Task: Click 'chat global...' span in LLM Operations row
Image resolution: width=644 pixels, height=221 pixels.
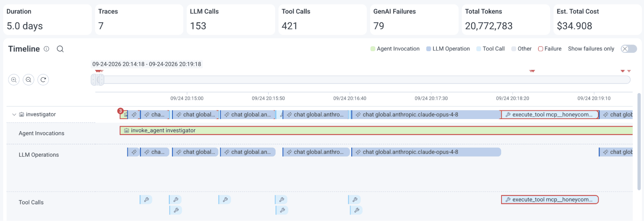Action: click(195, 152)
